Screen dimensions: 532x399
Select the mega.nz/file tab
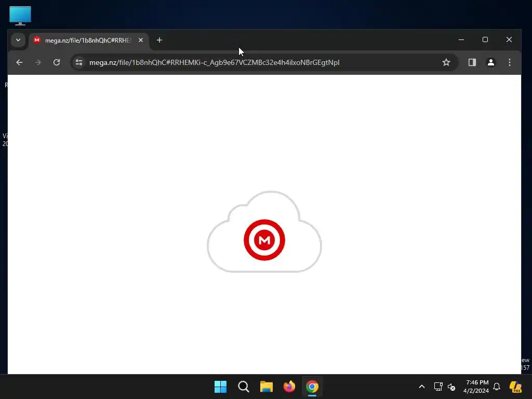pos(89,41)
